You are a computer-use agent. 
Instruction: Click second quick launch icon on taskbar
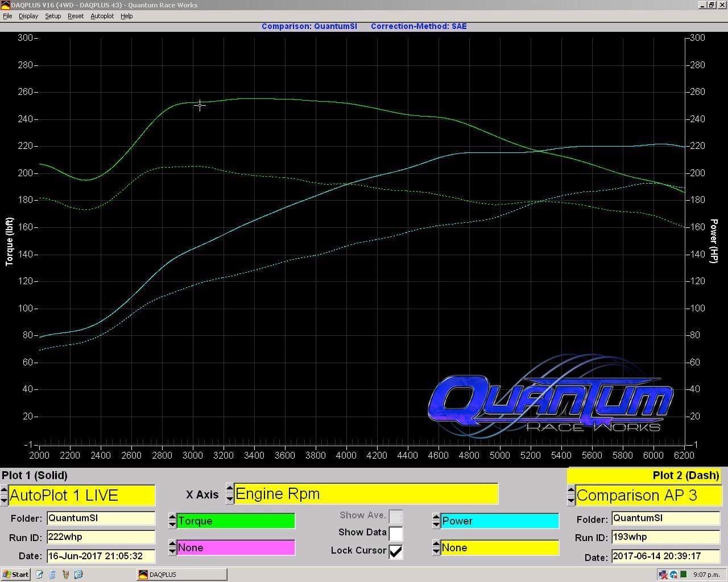[53, 574]
